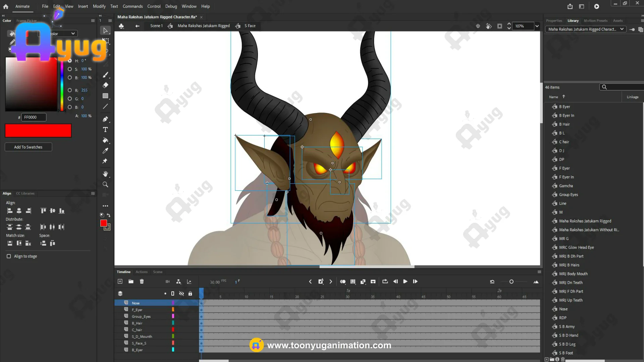
Task: Select the Zoom magnifier tool
Action: point(105,185)
